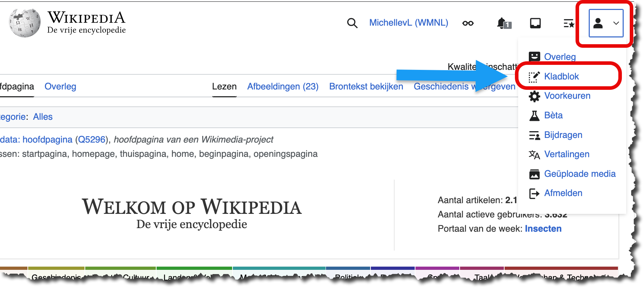The image size is (644, 288).
Task: Open the Afbeeldingen (23) tab
Action: [x=283, y=86]
